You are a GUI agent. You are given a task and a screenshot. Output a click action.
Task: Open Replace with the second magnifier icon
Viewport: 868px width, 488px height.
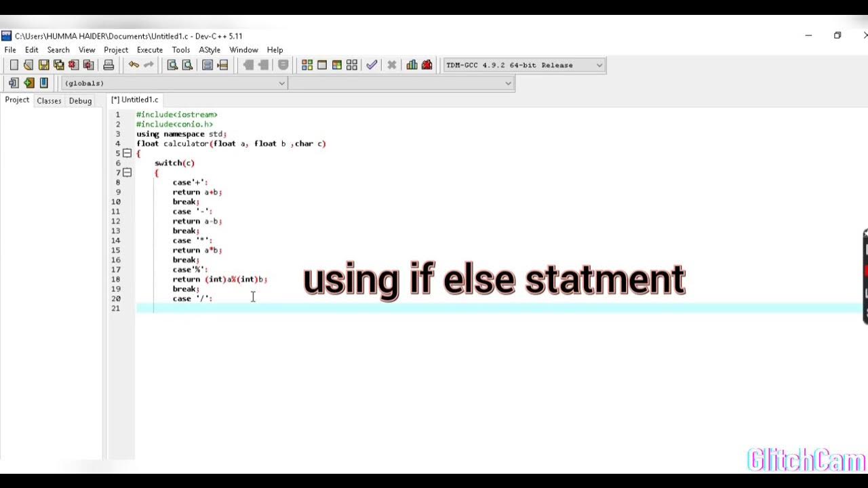coord(187,65)
